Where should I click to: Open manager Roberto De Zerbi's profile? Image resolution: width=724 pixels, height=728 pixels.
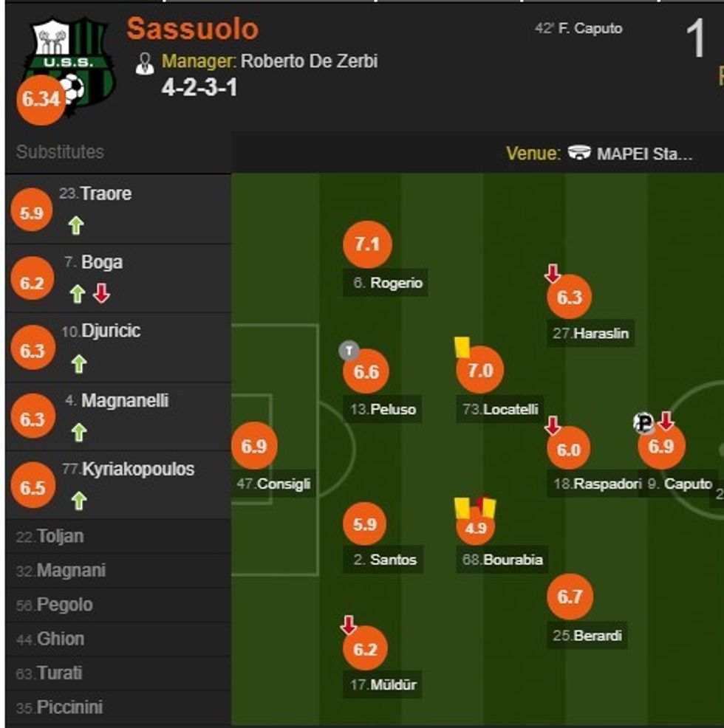tap(309, 61)
